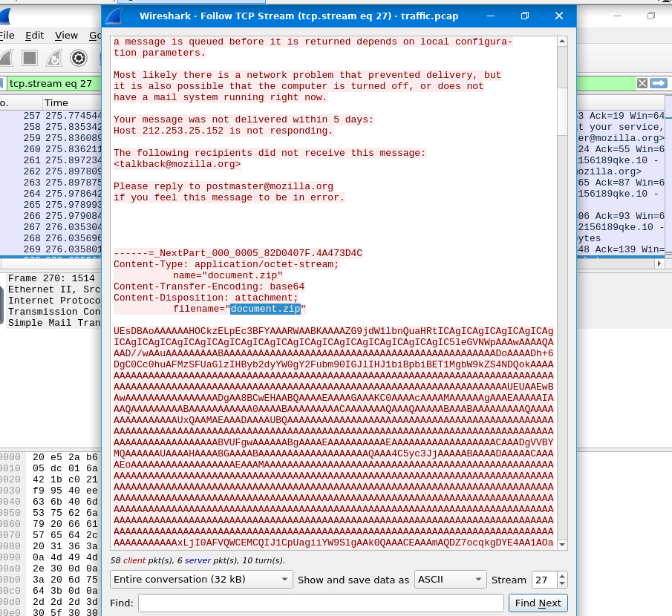This screenshot has width=672, height=616.
Task: Minimize the Follow TCP Stream dialog
Action: point(491,16)
